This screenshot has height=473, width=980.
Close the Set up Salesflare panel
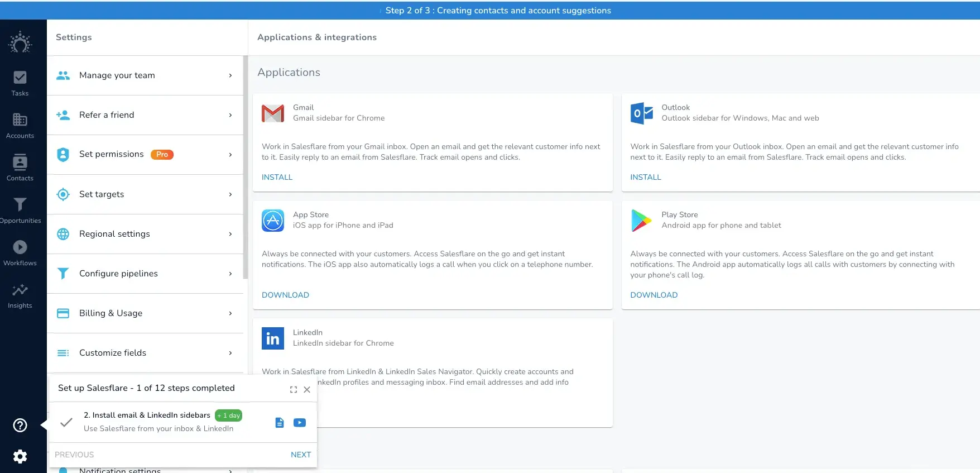tap(307, 390)
